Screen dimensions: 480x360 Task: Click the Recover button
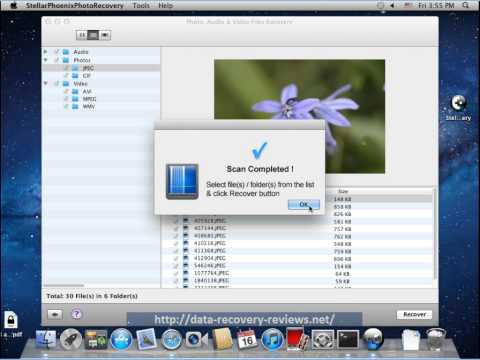pyautogui.click(x=414, y=314)
